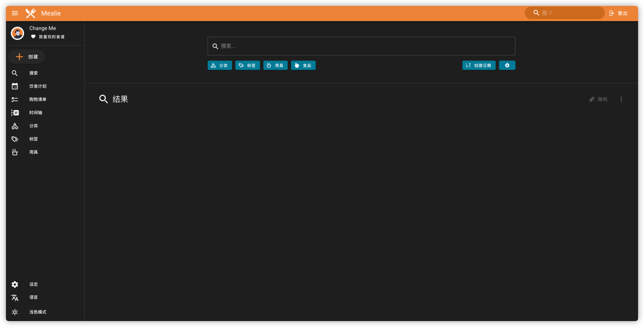The image size is (644, 327).
Task: Open 购物清单 shopping list from sidebar
Action: point(38,99)
